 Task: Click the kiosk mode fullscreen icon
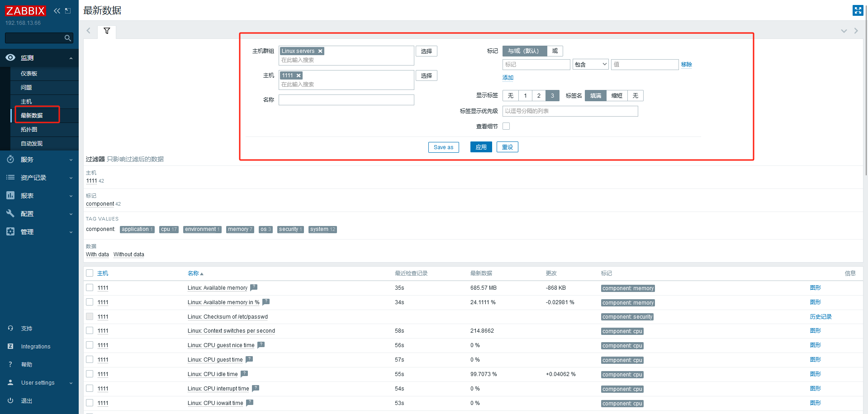[x=858, y=10]
